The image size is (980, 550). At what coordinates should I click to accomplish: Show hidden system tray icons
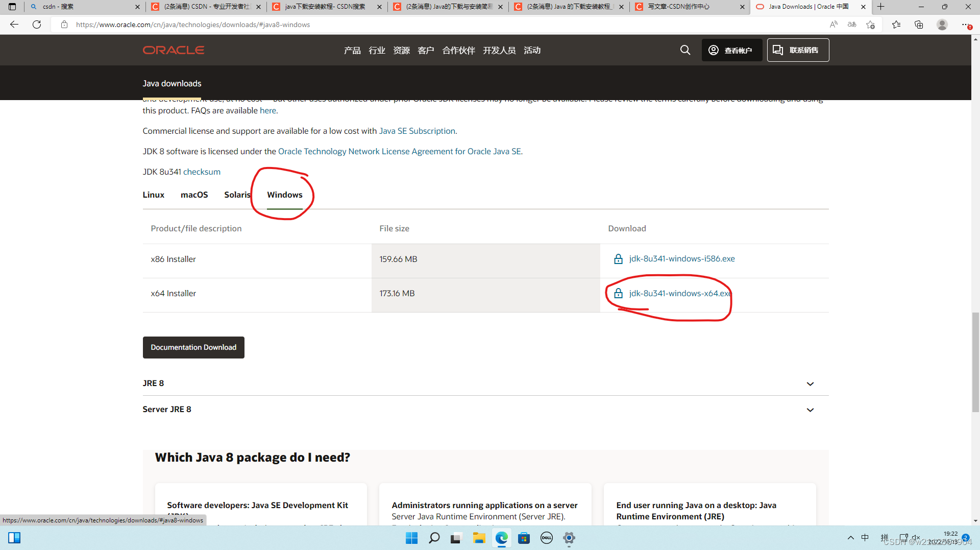850,538
